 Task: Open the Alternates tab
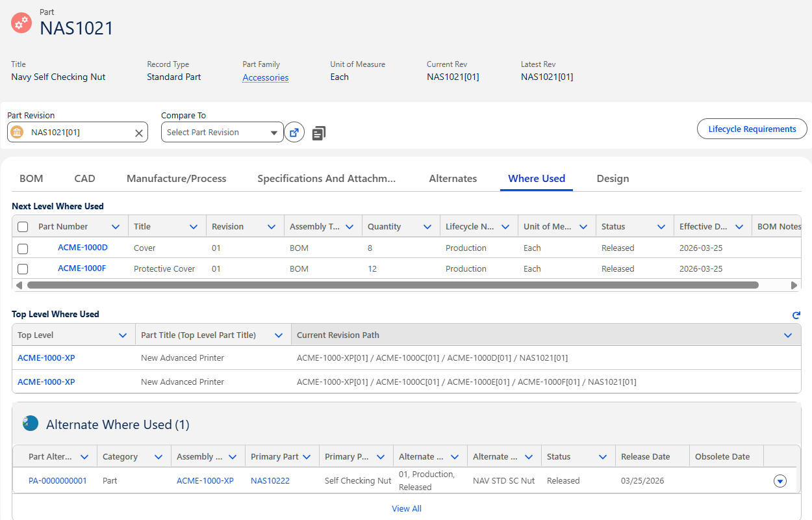[x=453, y=179]
